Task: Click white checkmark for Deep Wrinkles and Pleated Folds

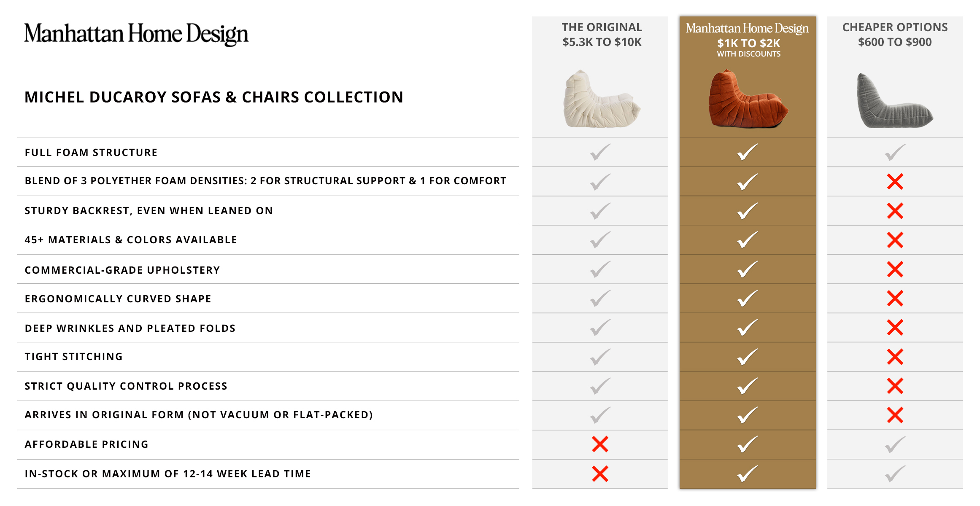Action: 748,328
